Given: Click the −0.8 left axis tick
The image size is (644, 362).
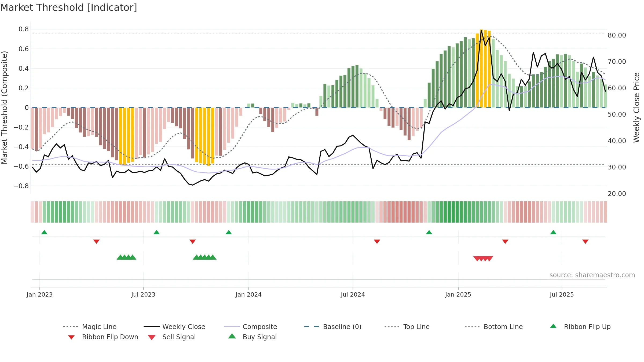Looking at the screenshot, I should (x=21, y=186).
